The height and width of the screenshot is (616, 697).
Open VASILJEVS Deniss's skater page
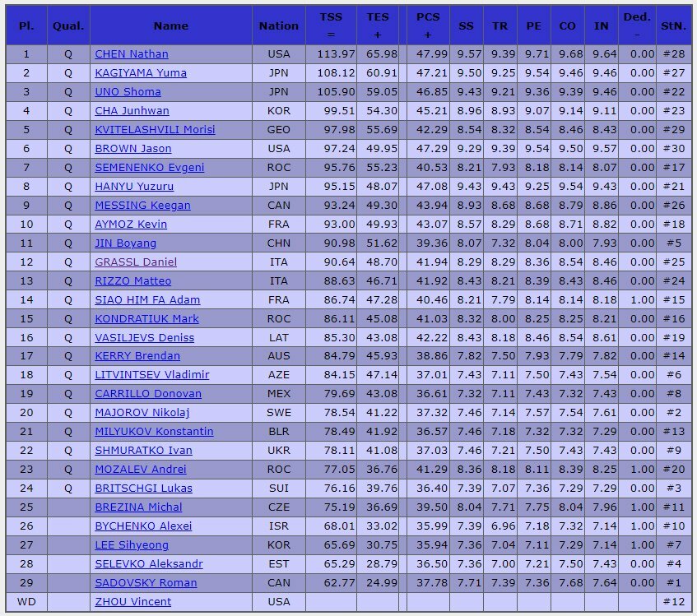tap(145, 337)
